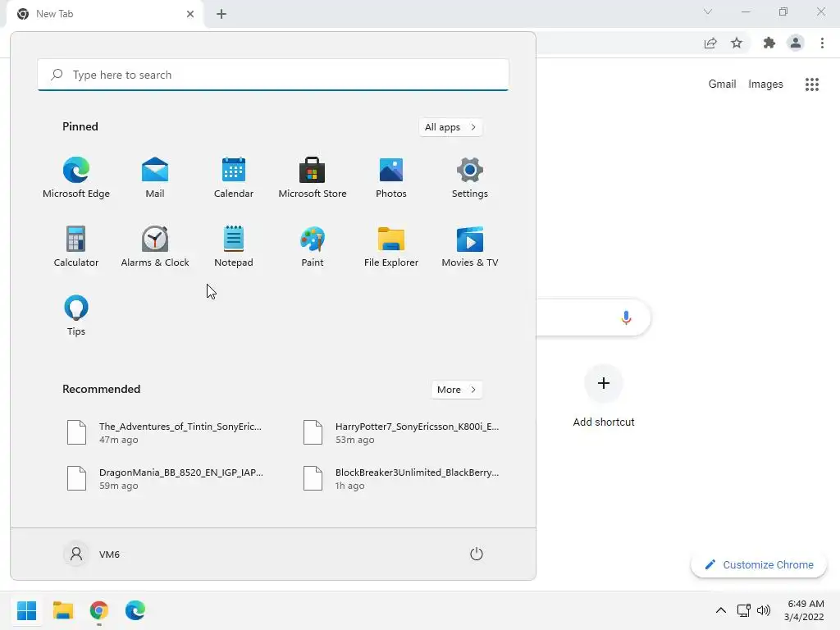This screenshot has height=630, width=840.
Task: Open Settings from pinned apps
Action: tap(470, 178)
